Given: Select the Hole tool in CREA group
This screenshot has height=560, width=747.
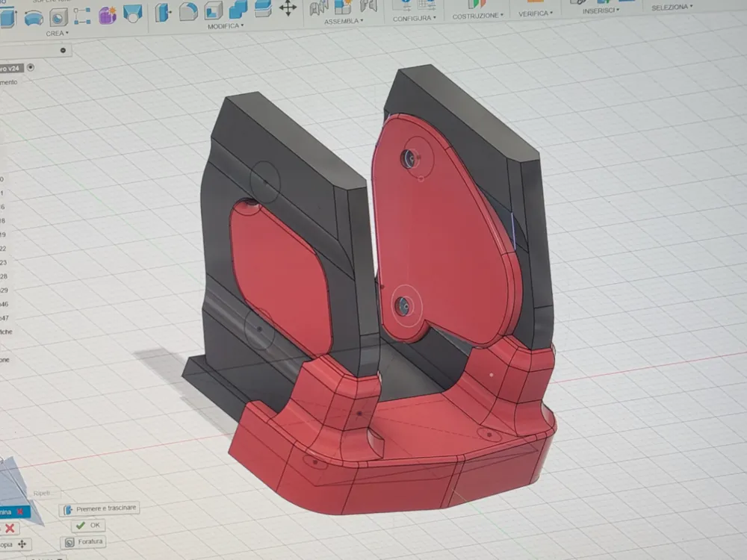Looking at the screenshot, I should coord(58,18).
